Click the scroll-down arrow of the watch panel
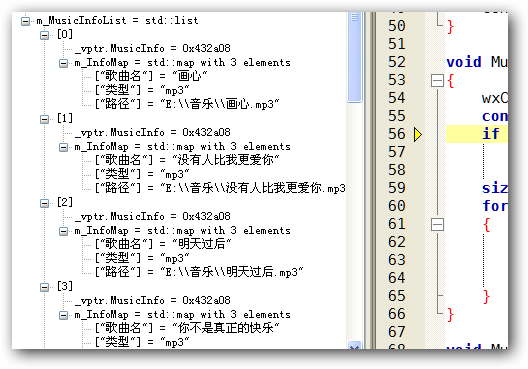This screenshot has width=528, height=369. pyautogui.click(x=354, y=346)
